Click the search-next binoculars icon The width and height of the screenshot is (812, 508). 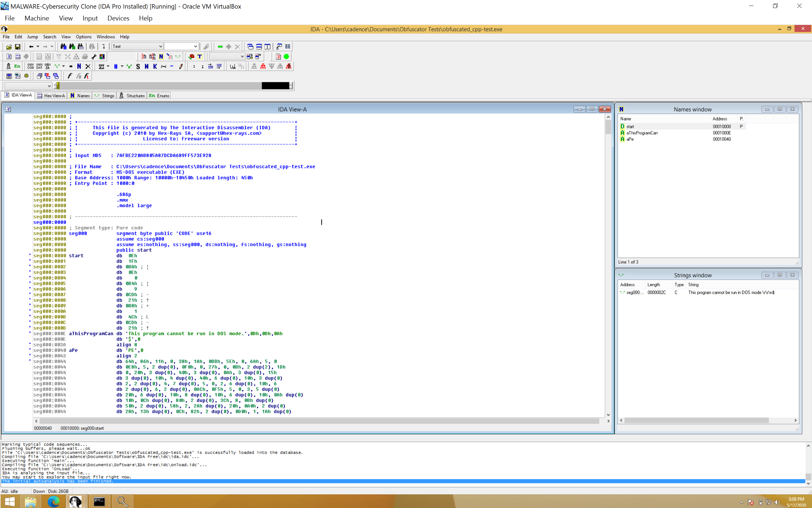[72, 46]
